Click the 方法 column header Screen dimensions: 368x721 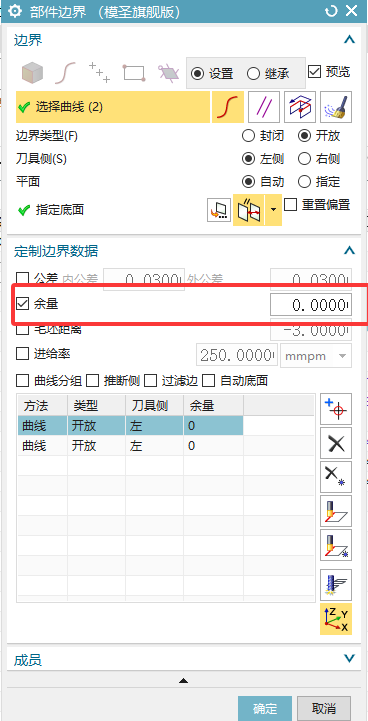pos(42,405)
